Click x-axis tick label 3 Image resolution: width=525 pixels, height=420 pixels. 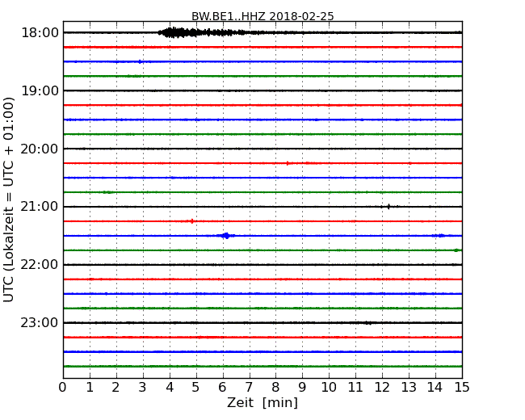143,388
